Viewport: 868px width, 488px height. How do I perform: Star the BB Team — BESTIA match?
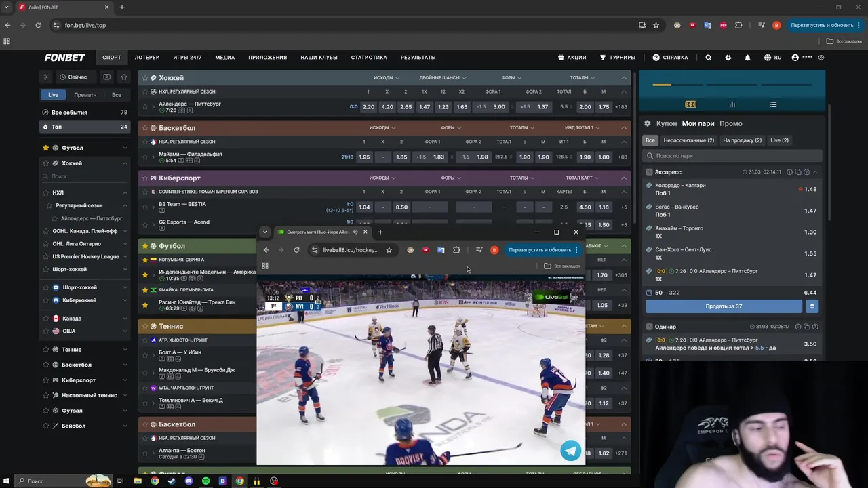[144, 207]
